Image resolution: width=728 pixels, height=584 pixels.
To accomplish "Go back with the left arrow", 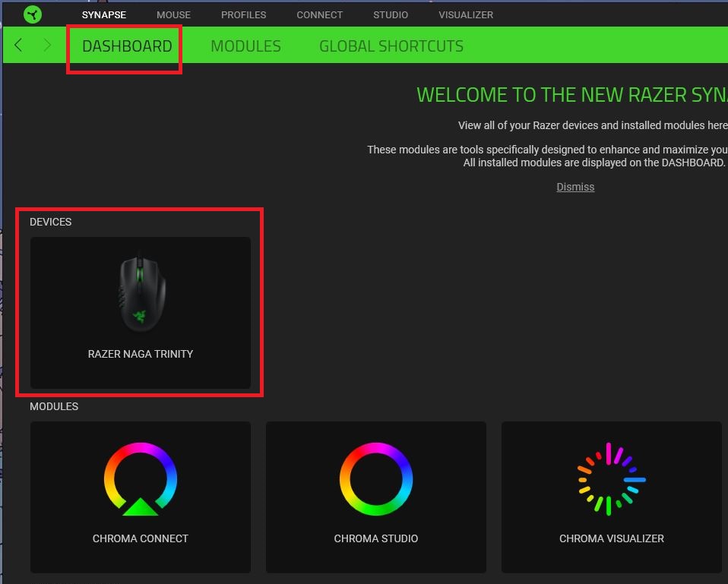I will point(18,45).
